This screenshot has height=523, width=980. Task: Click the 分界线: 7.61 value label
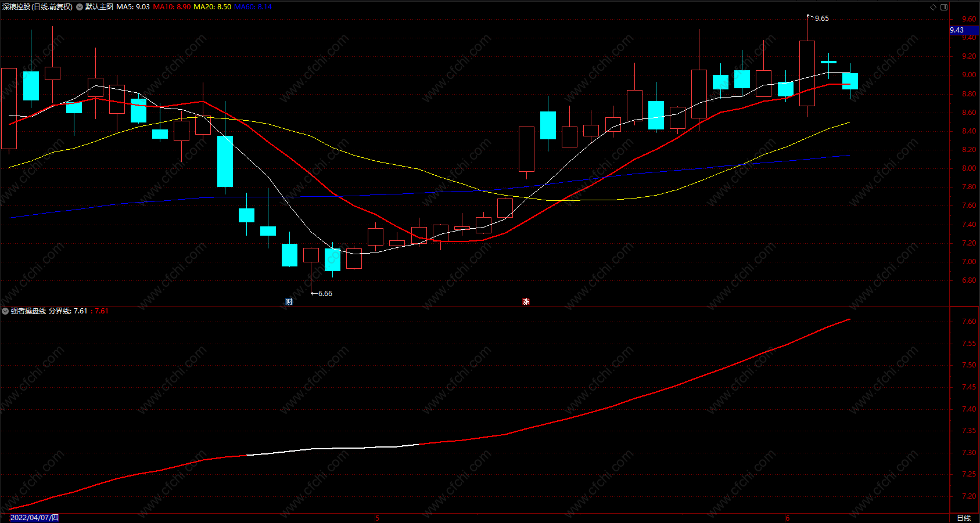click(x=68, y=311)
